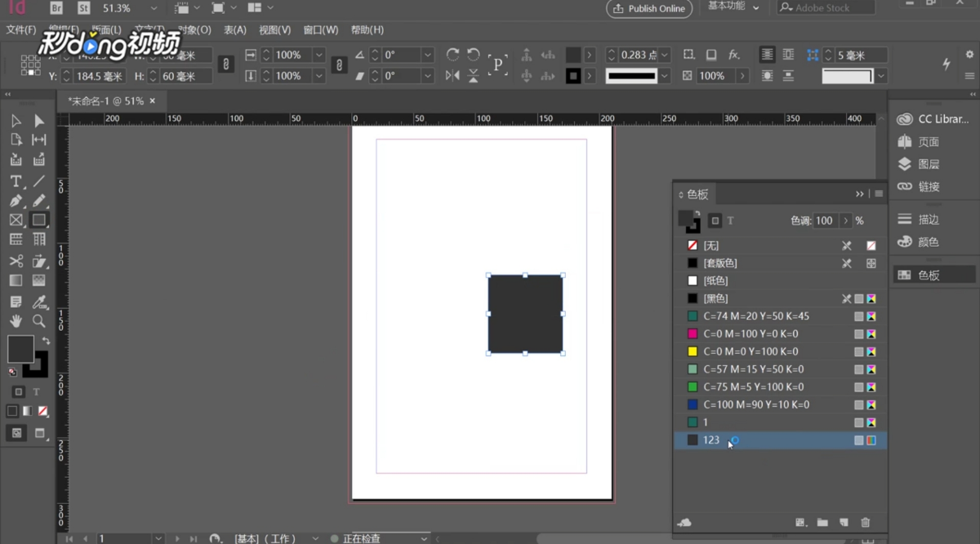Image resolution: width=980 pixels, height=544 pixels.
Task: Open the zoom level 51.3% dropdown
Action: [154, 8]
